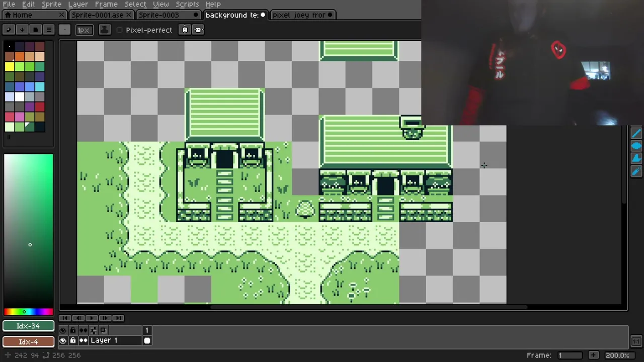Select the Layer 1 cel in frame 1
Screen dimensions: 644x362
147,340
